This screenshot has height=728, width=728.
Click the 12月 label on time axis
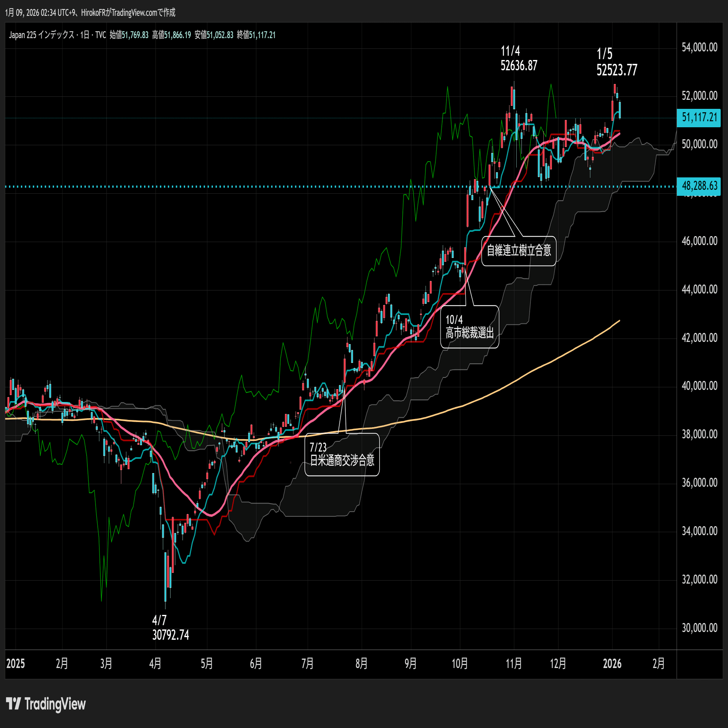(558, 664)
